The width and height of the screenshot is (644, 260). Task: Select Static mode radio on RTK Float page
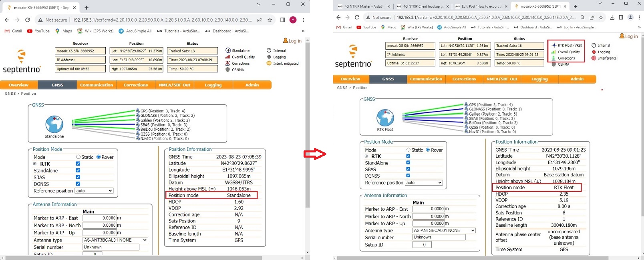409,150
